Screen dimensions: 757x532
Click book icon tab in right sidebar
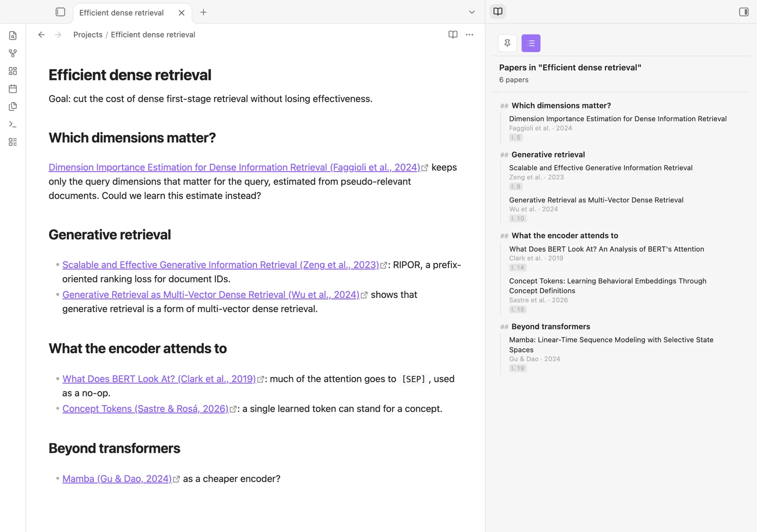coord(498,11)
